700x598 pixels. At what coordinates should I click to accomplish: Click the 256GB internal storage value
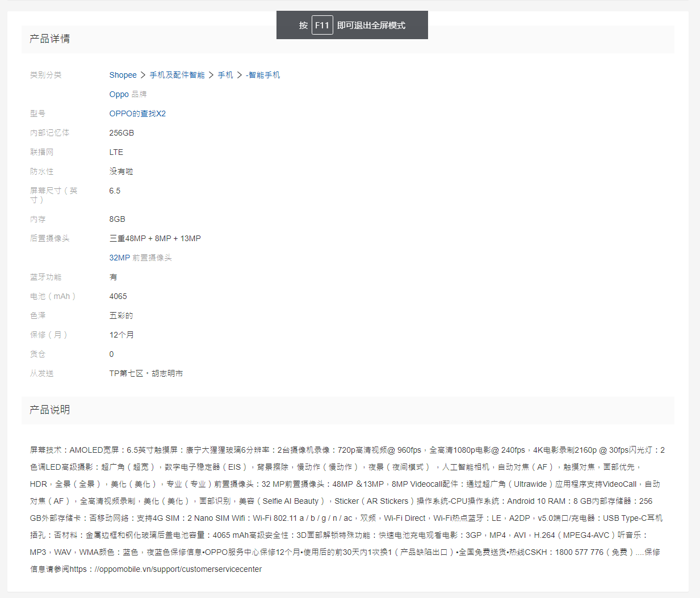tap(121, 133)
